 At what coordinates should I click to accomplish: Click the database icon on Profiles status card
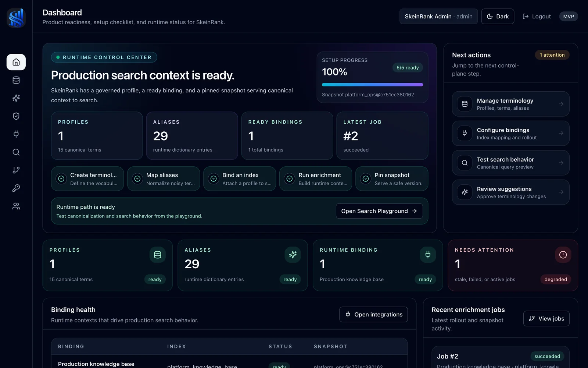click(158, 255)
